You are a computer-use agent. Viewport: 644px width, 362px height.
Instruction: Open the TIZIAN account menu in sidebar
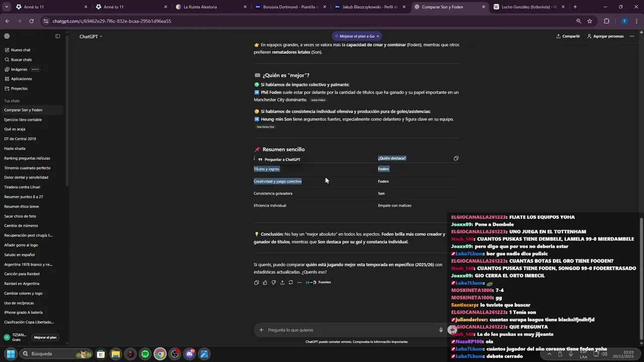click(x=15, y=337)
